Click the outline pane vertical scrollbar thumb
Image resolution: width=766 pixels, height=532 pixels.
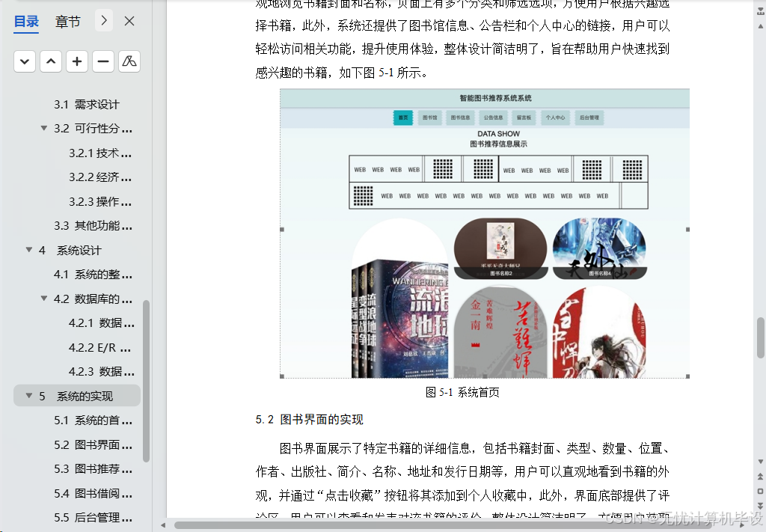[x=146, y=381]
